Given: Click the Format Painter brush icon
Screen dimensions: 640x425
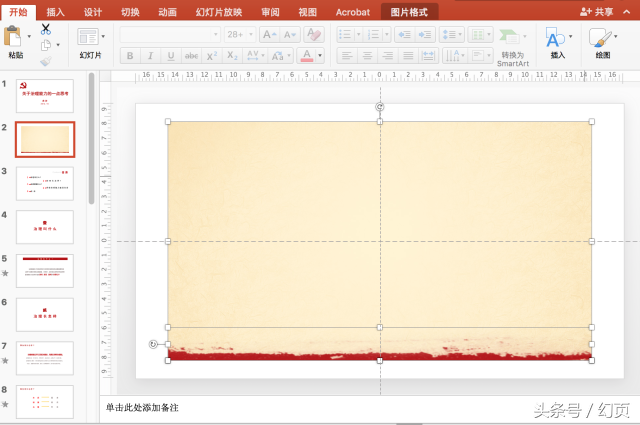Looking at the screenshot, I should tap(46, 61).
